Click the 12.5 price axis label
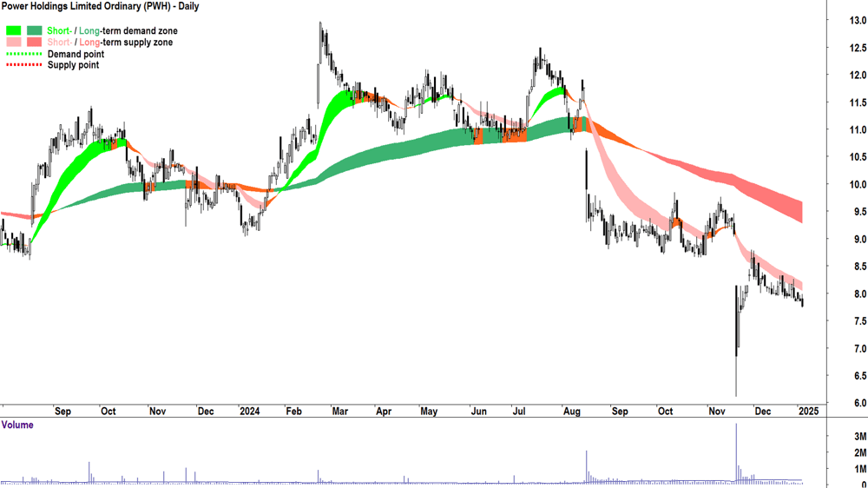868x488 pixels. click(x=858, y=48)
